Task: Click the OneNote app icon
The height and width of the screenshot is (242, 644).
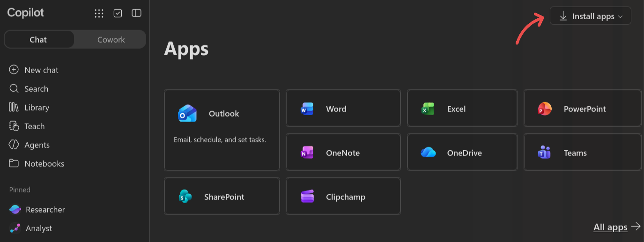Action: 307,153
